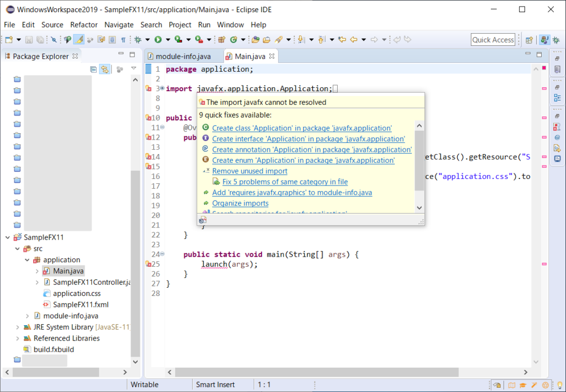Click the Open Perspective icon

pos(528,40)
